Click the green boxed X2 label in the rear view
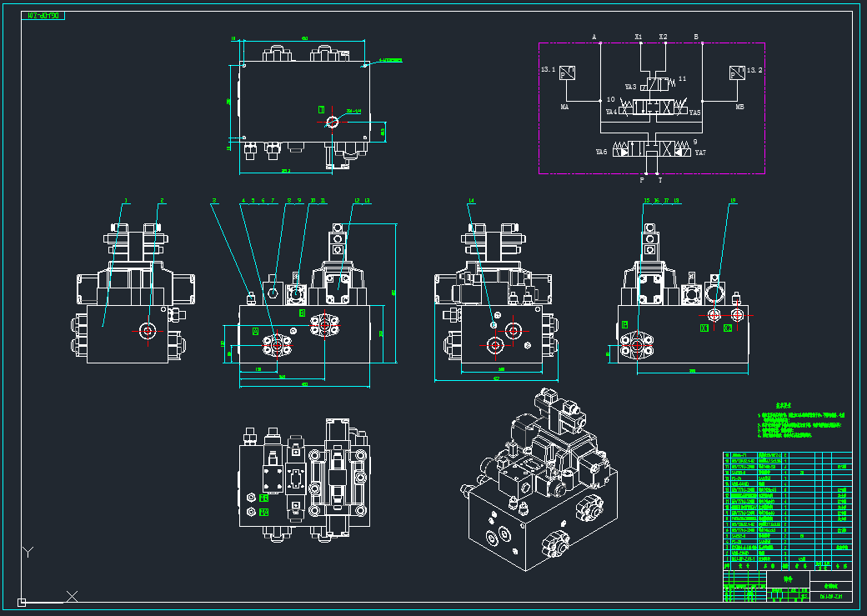The width and height of the screenshot is (867, 616). coord(728,328)
